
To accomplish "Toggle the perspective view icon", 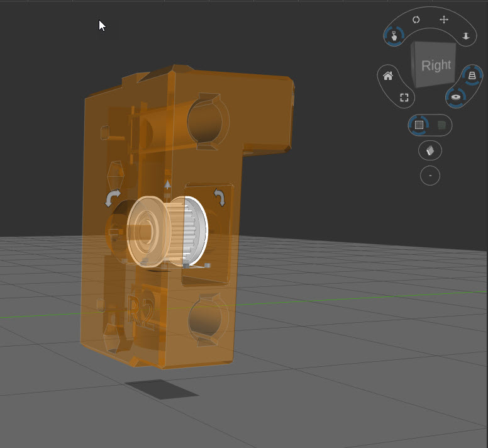I will pos(472,76).
